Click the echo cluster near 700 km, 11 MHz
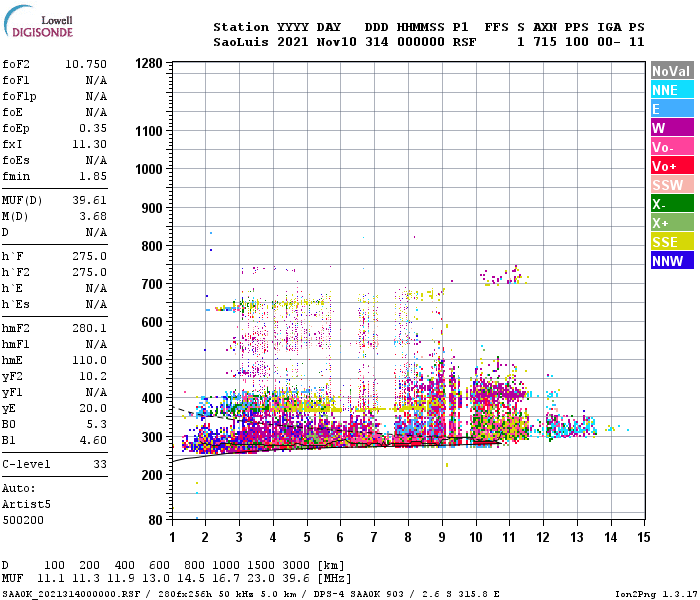This screenshot has width=700, height=600. pos(504,275)
